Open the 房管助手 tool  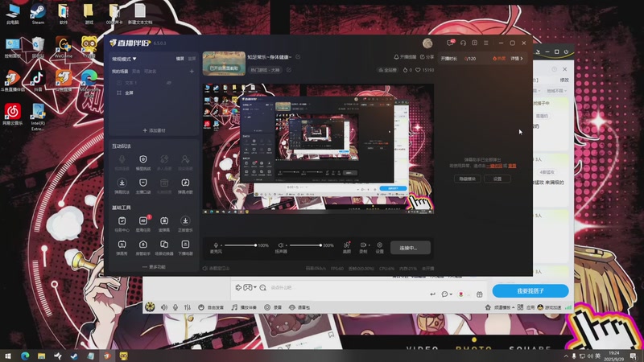pyautogui.click(x=143, y=248)
